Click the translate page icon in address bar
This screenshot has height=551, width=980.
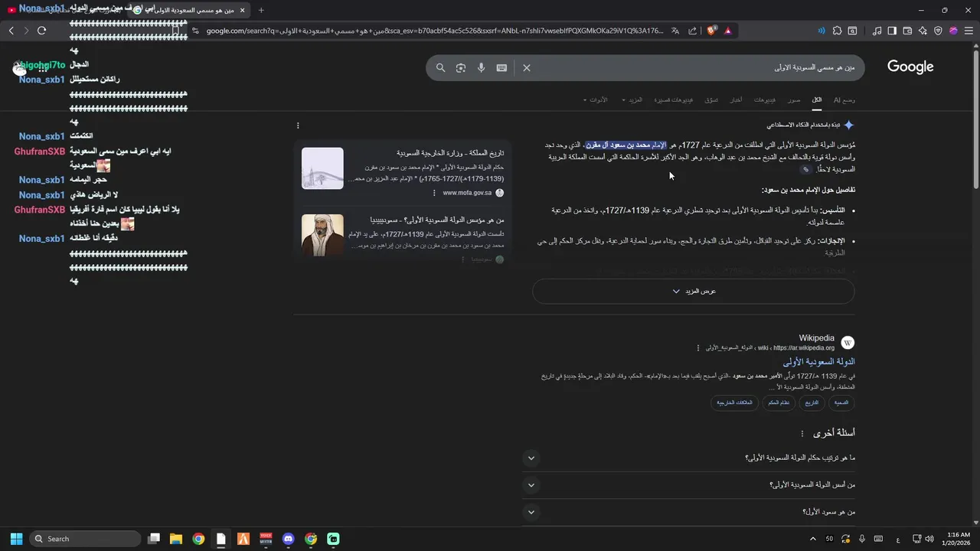[x=675, y=31]
